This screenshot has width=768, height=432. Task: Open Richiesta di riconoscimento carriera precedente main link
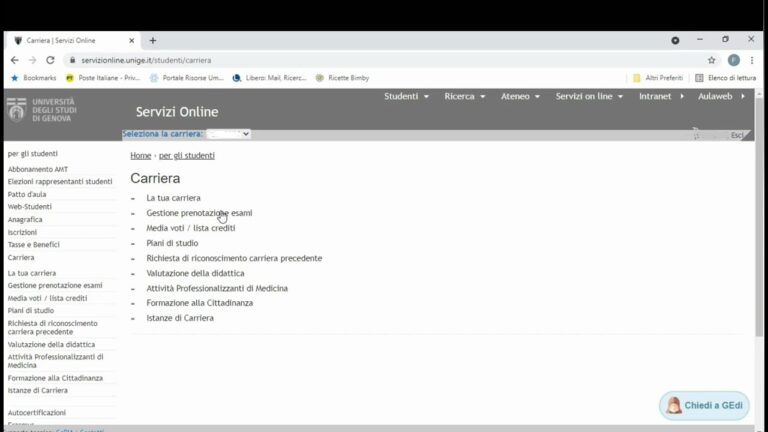point(234,258)
